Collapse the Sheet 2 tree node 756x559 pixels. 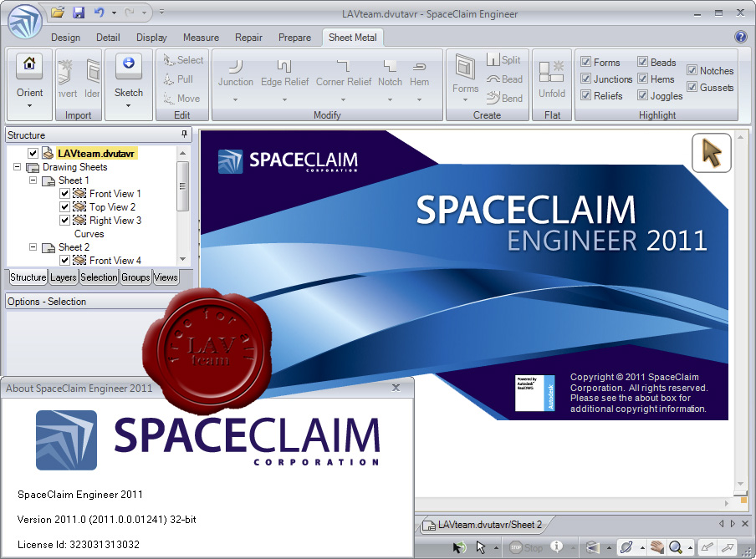(x=33, y=246)
